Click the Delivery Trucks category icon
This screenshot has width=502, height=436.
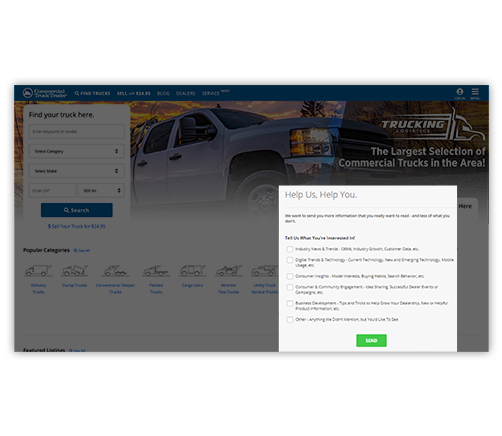coord(38,271)
